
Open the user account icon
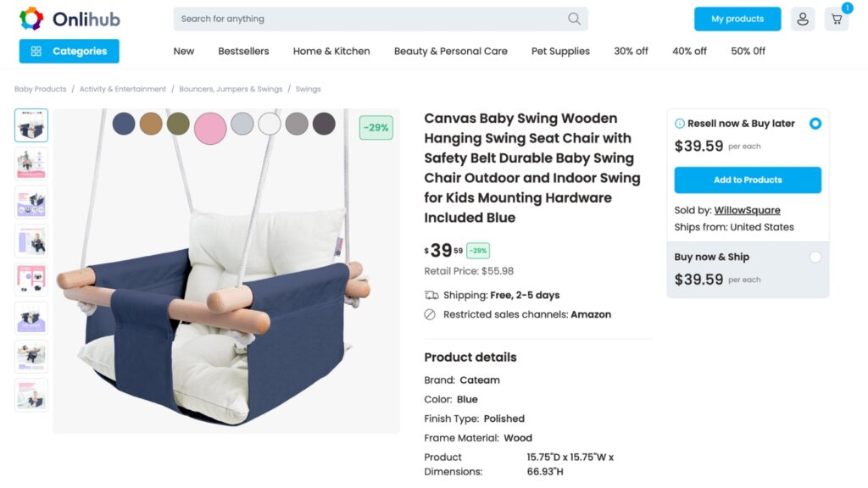tap(802, 19)
